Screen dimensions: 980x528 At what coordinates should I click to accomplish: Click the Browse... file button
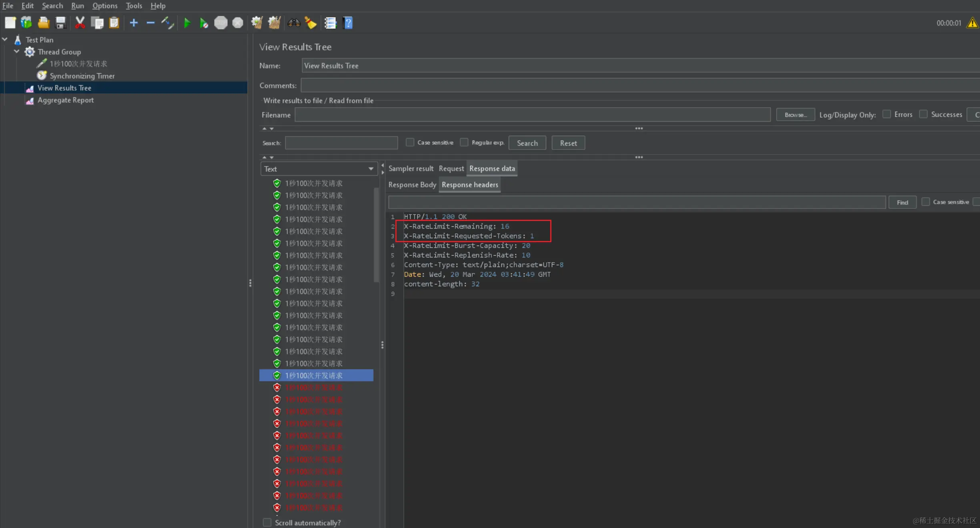[x=795, y=115]
